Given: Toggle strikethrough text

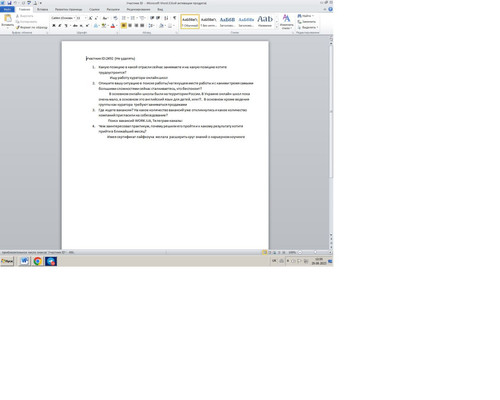Looking at the screenshot, I should tap(75, 26).
